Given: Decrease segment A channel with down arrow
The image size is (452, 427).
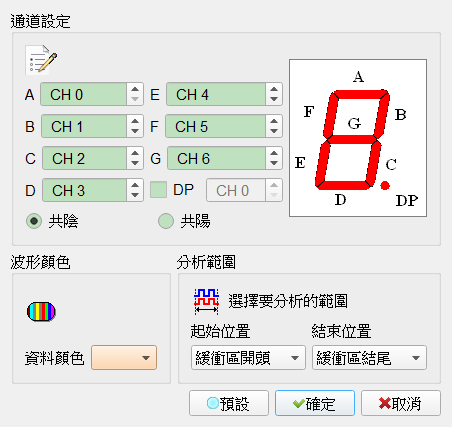Looking at the screenshot, I should coord(135,99).
